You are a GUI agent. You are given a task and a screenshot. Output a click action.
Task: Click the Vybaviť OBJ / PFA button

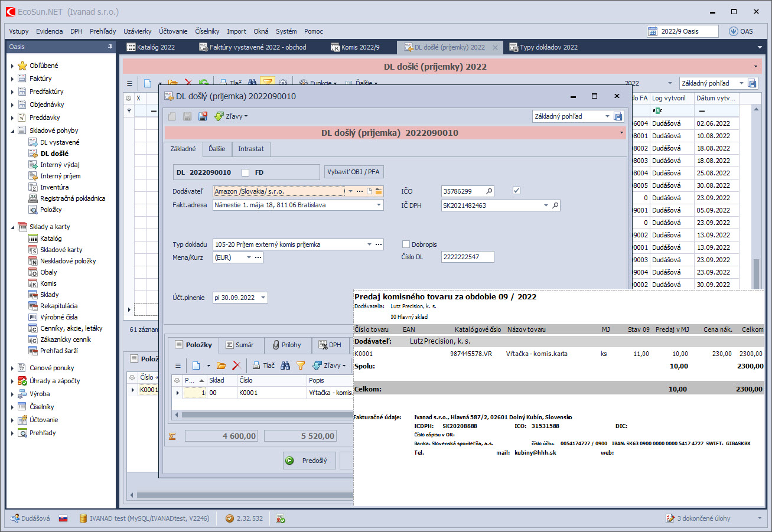pyautogui.click(x=354, y=172)
